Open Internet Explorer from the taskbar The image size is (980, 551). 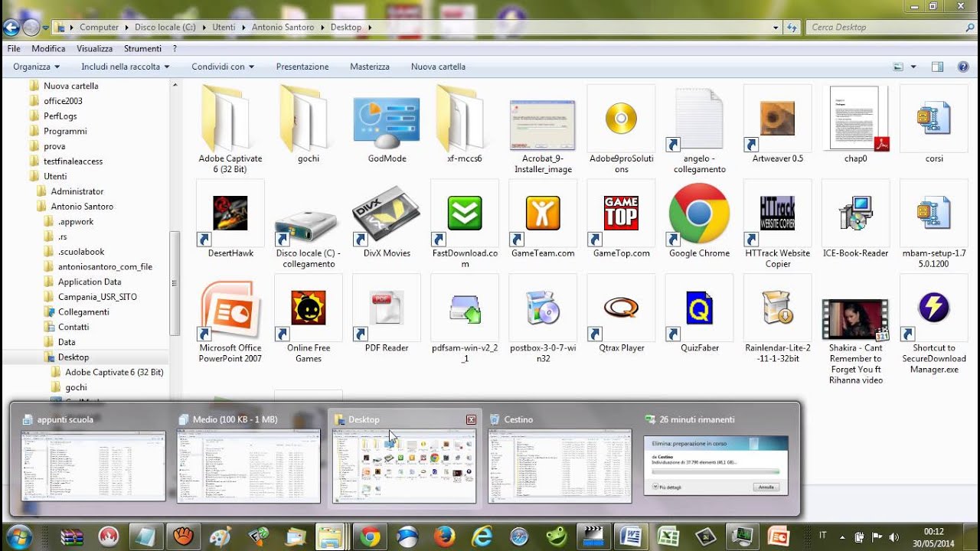coord(482,536)
